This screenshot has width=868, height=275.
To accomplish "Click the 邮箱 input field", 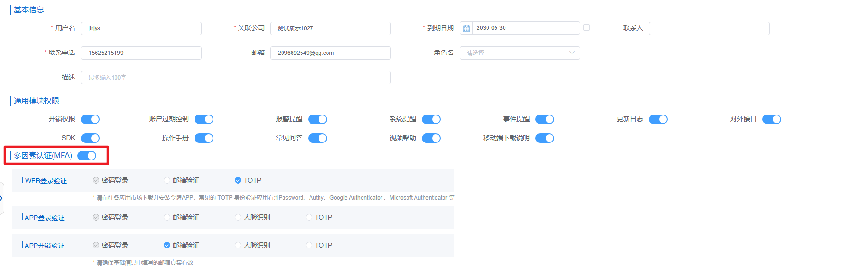I will point(330,53).
